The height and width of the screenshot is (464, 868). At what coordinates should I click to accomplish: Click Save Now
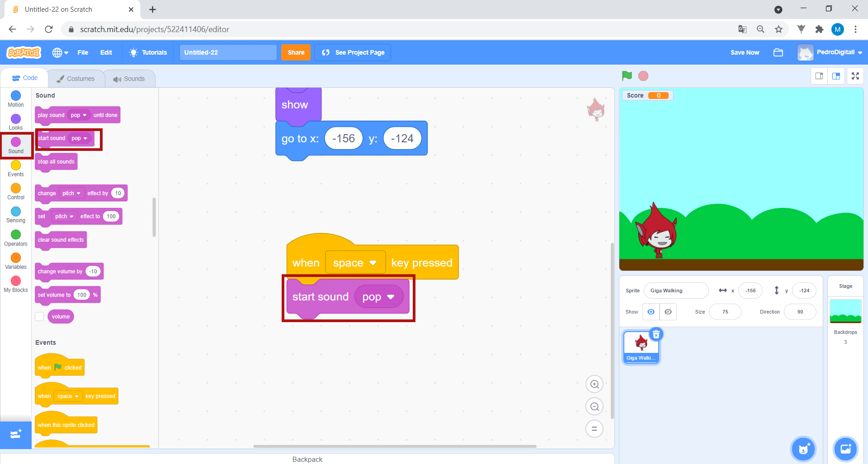[x=745, y=52]
